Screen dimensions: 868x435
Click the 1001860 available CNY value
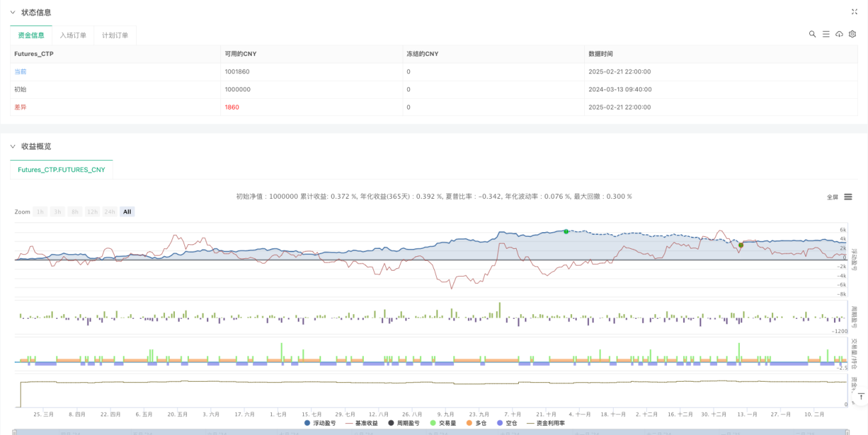coord(237,71)
